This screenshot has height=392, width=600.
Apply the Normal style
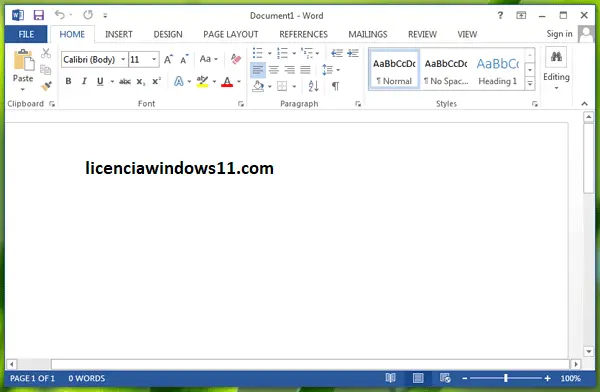tap(394, 70)
